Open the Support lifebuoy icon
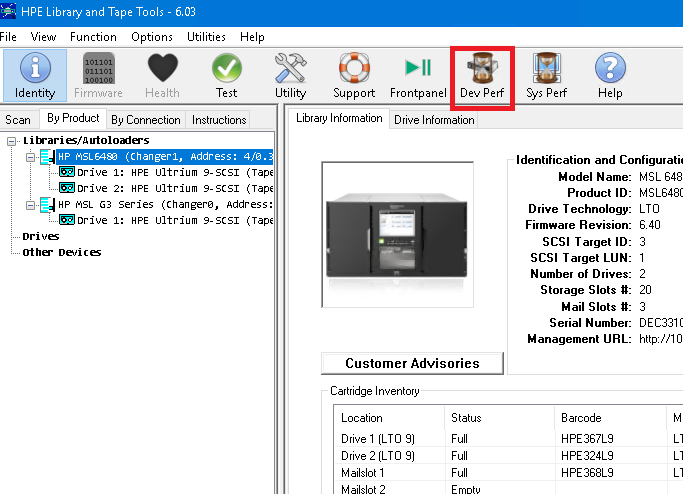This screenshot has height=494, width=683. 354,75
